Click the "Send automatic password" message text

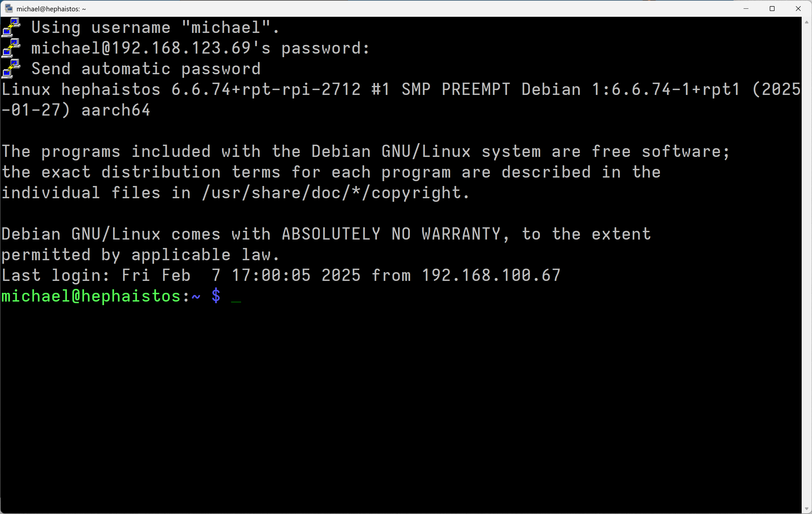coord(146,69)
